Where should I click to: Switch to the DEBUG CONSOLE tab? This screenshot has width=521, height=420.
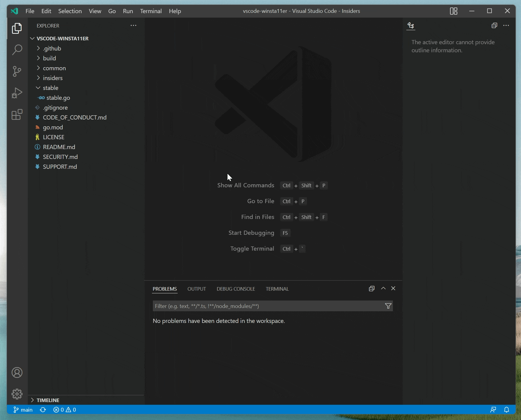236,289
